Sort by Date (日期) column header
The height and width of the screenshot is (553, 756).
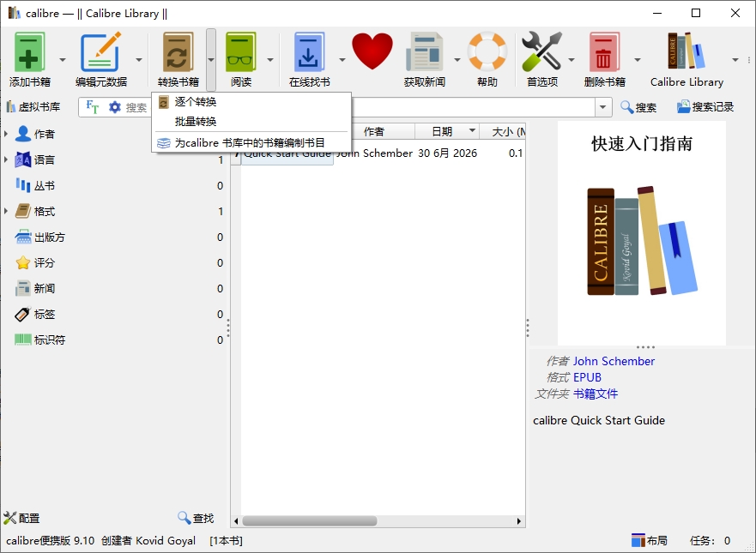(x=446, y=131)
